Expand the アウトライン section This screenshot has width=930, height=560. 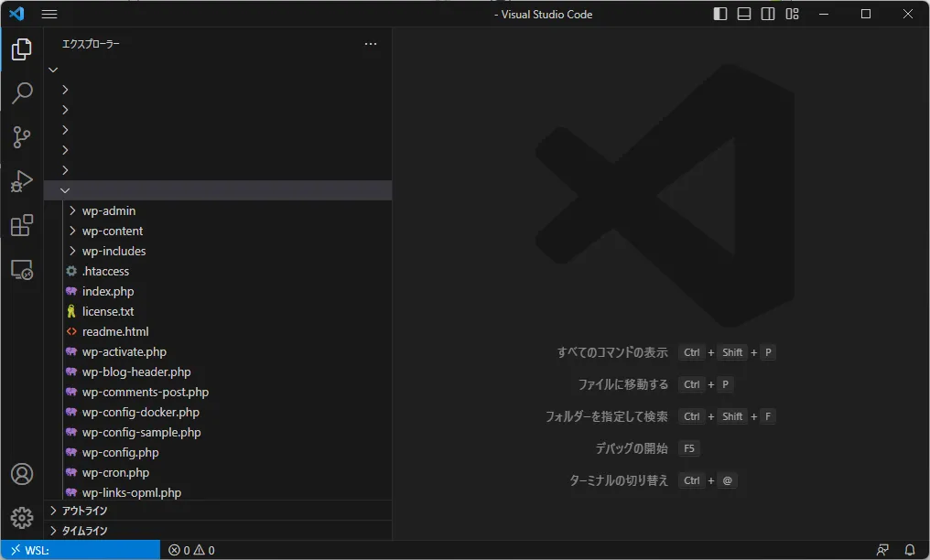point(84,511)
